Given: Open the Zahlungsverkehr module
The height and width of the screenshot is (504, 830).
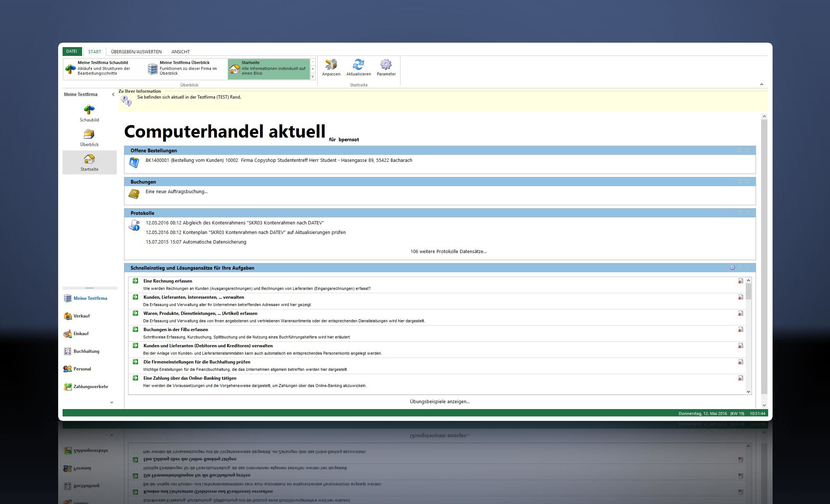Looking at the screenshot, I should coord(91,387).
